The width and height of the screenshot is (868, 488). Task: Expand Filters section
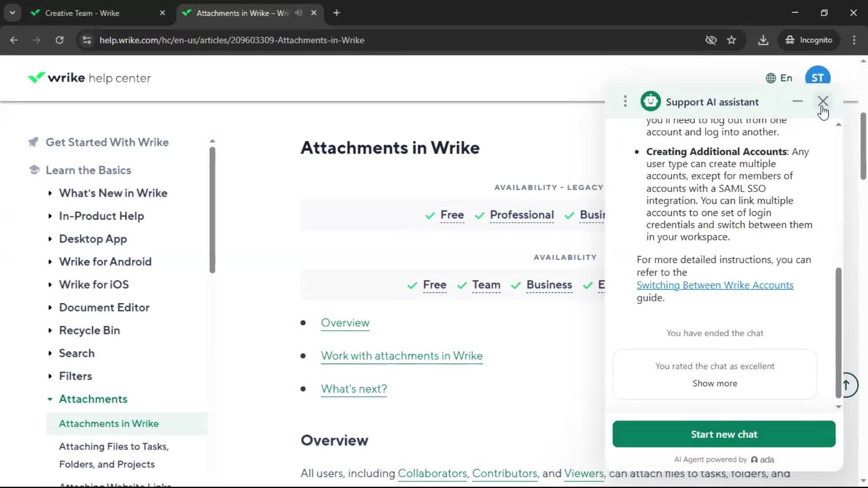point(75,376)
